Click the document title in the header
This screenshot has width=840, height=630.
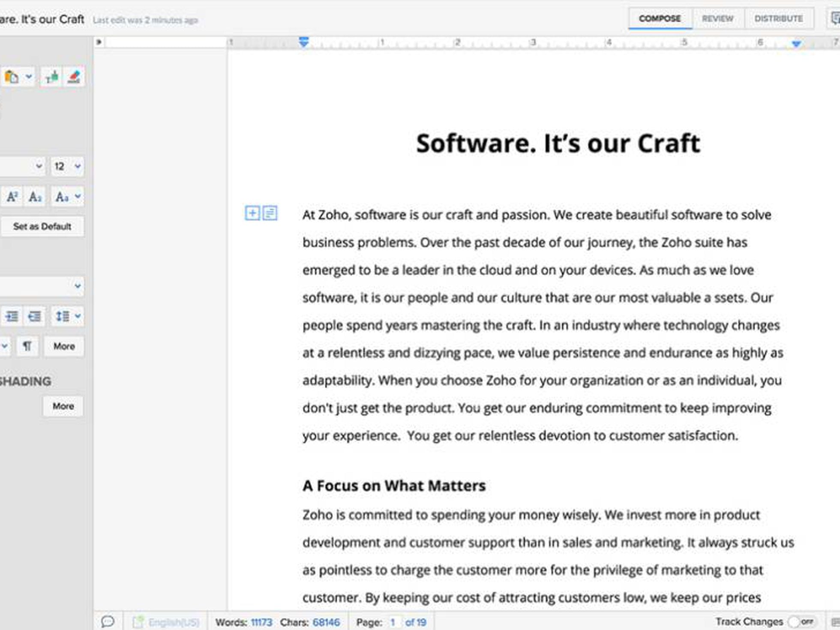42,19
